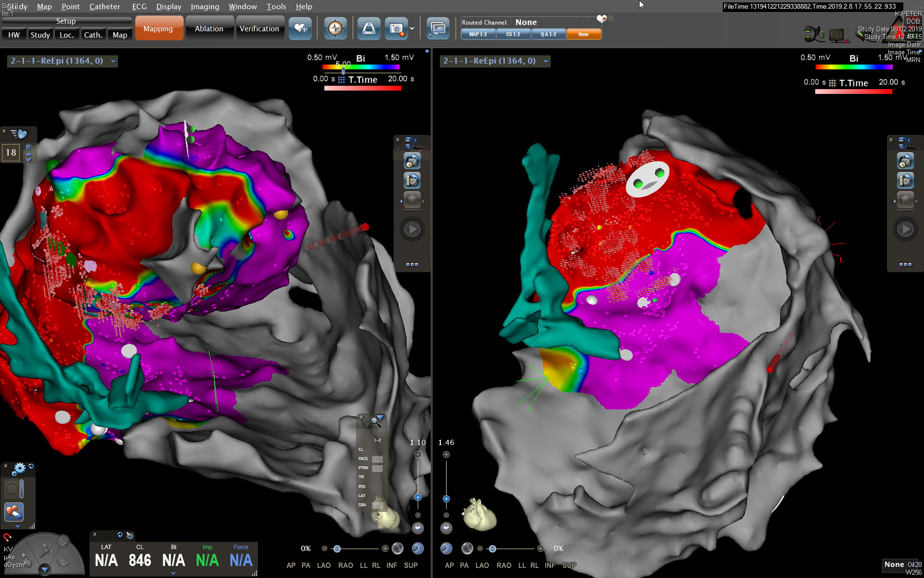Click the magnifier filter icon
This screenshot has width=924, height=578.
pyautogui.click(x=376, y=421)
